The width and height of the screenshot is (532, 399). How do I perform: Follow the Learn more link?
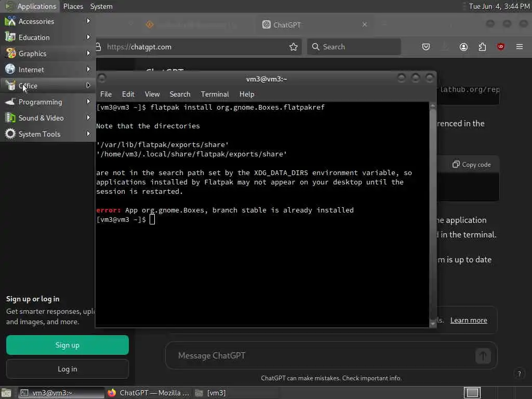[x=469, y=320]
